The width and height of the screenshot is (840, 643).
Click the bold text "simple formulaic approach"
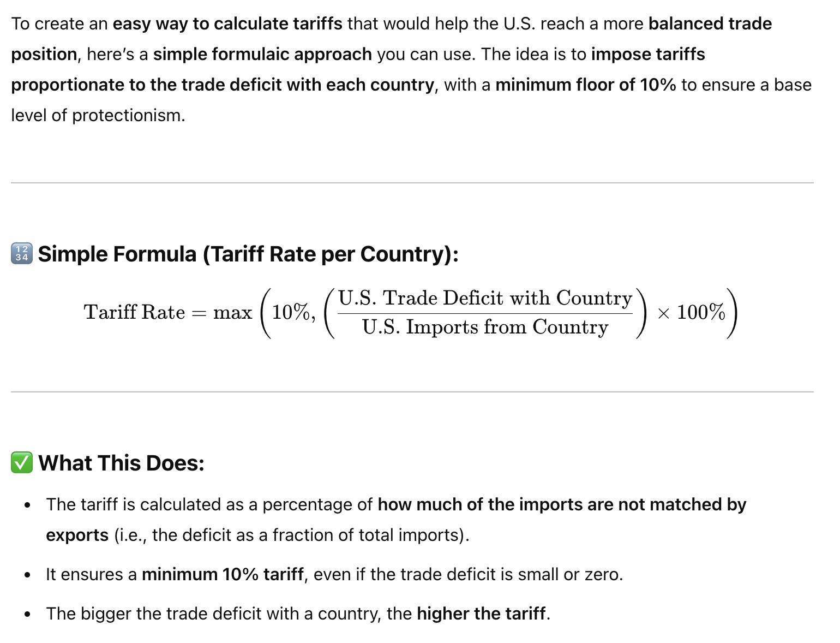click(x=262, y=55)
